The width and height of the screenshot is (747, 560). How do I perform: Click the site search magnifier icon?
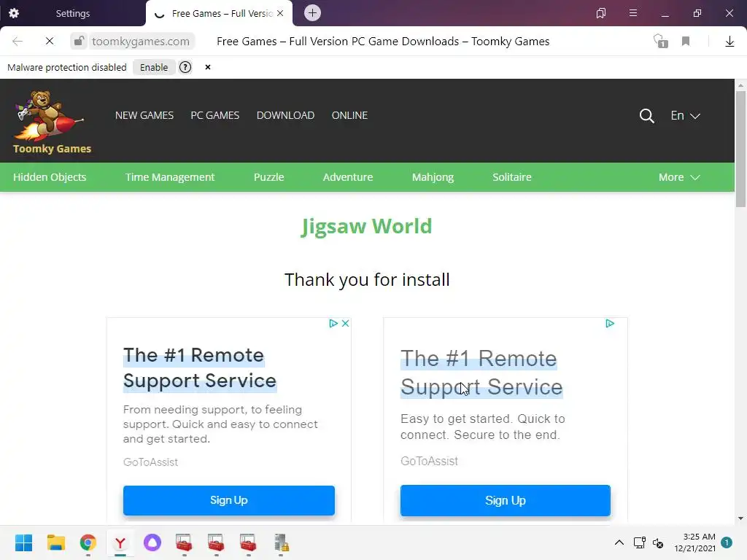pyautogui.click(x=646, y=116)
